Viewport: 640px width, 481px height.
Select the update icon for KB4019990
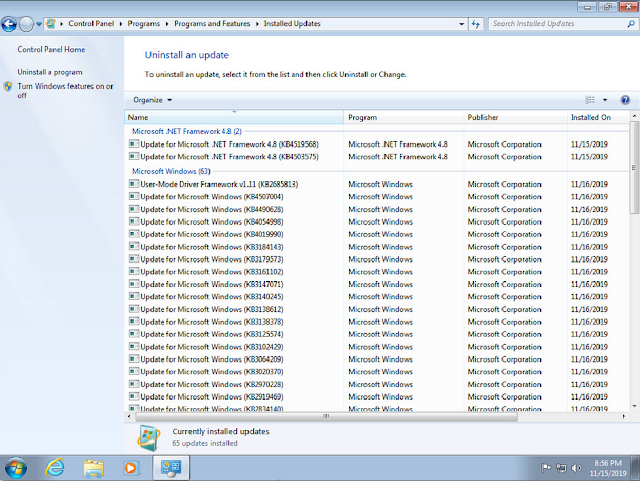tap(134, 234)
